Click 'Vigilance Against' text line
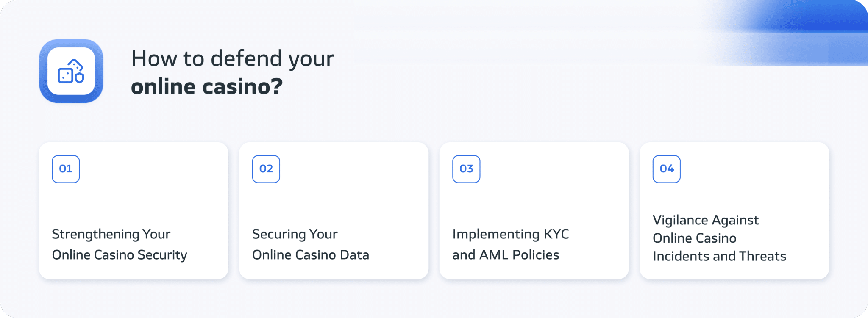The width and height of the screenshot is (868, 318). click(x=706, y=220)
